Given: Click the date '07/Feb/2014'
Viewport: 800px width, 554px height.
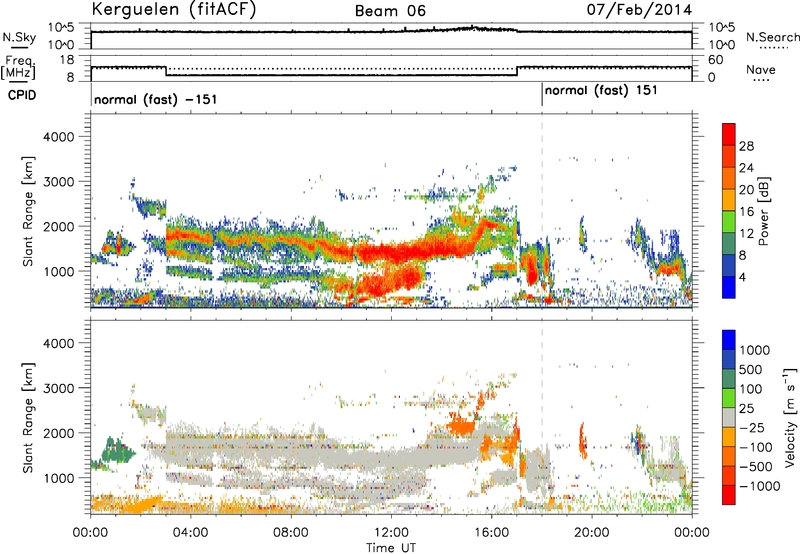Looking at the screenshot, I should pyautogui.click(x=639, y=10).
